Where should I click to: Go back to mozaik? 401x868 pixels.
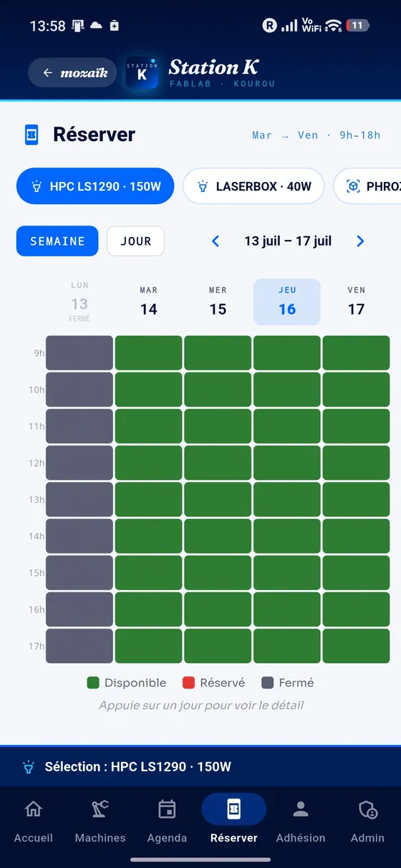(x=72, y=72)
